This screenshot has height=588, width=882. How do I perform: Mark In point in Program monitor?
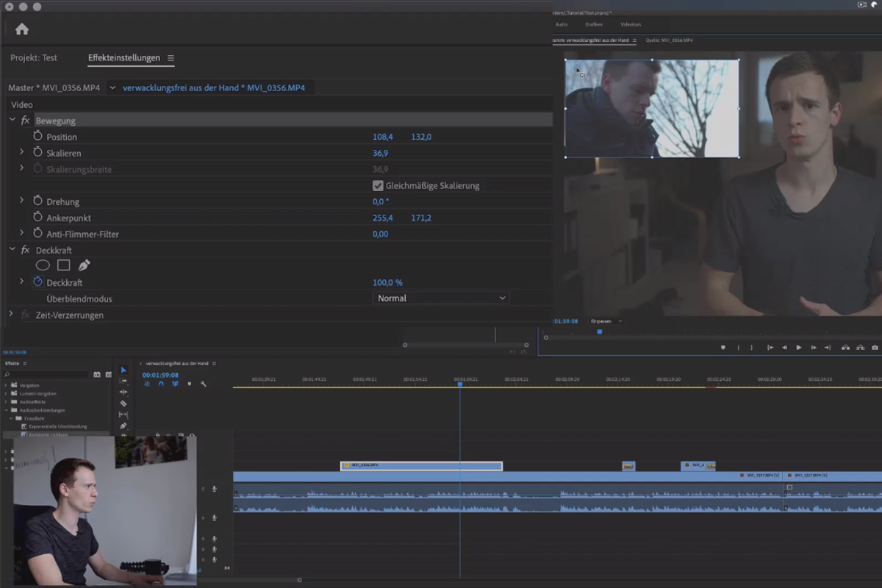739,348
